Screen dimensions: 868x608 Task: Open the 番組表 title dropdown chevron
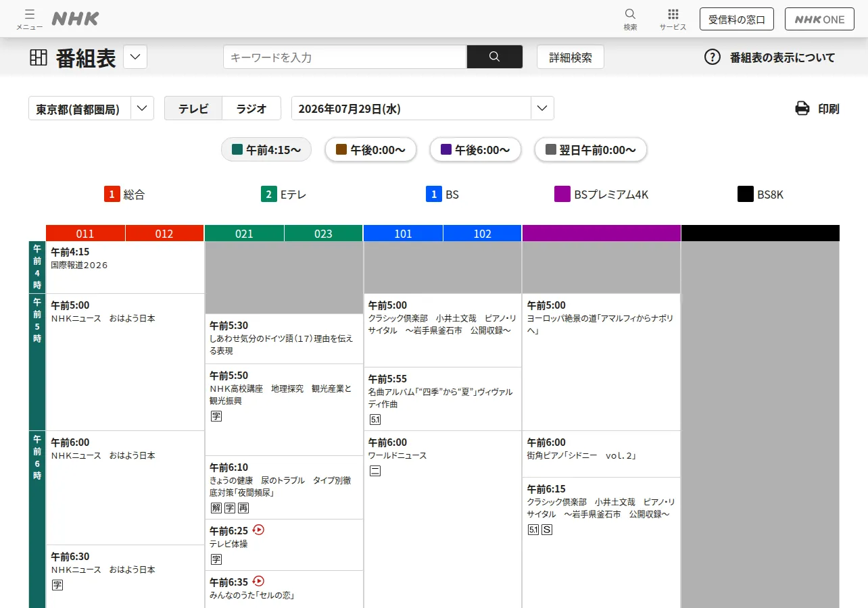(135, 57)
